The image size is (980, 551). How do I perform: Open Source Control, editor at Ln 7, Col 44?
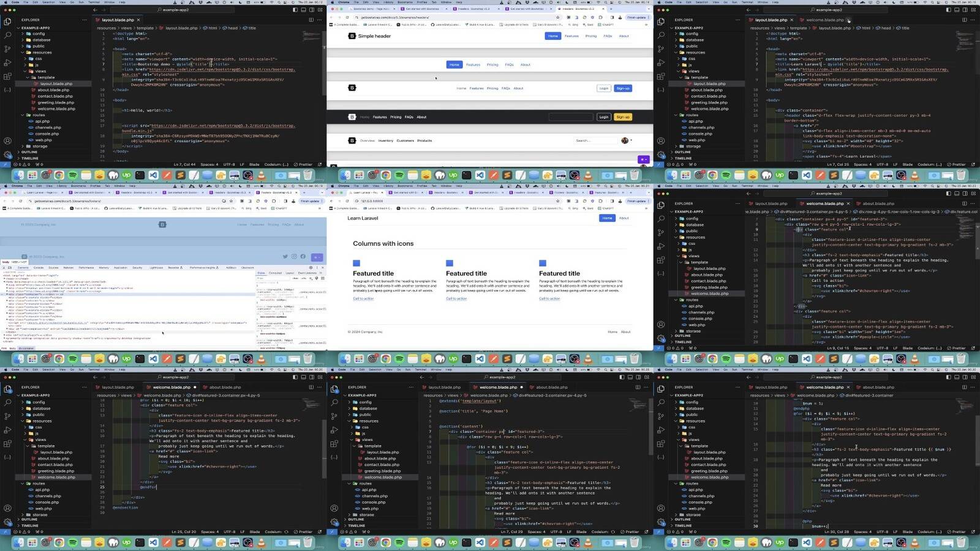pyautogui.click(x=7, y=48)
